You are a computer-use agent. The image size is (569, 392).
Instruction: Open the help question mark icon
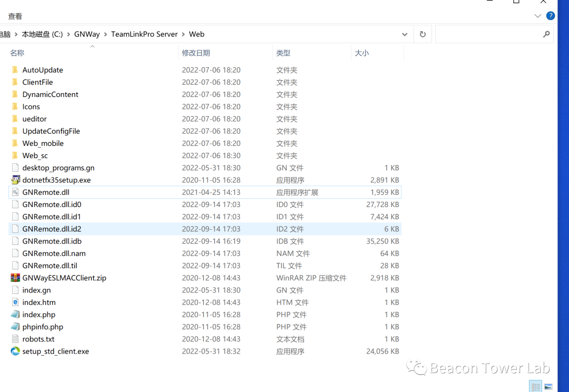[550, 16]
